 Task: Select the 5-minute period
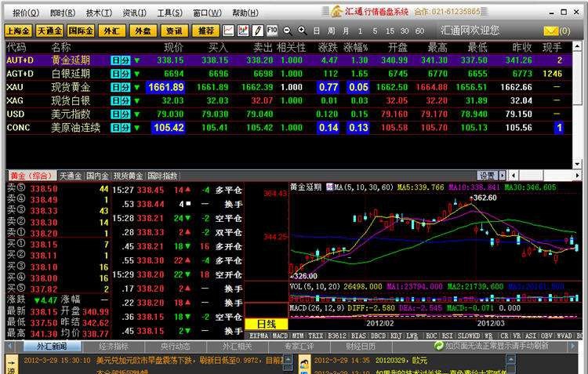[375, 31]
